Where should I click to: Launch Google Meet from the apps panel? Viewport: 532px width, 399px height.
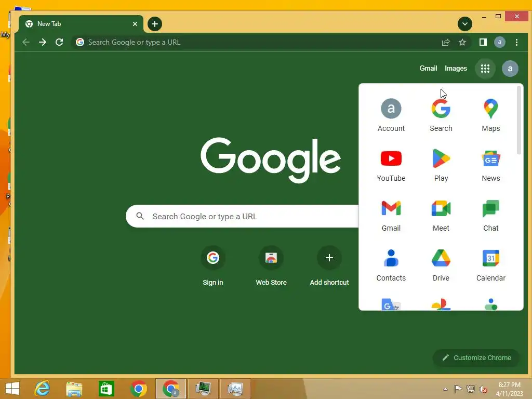[441, 215]
